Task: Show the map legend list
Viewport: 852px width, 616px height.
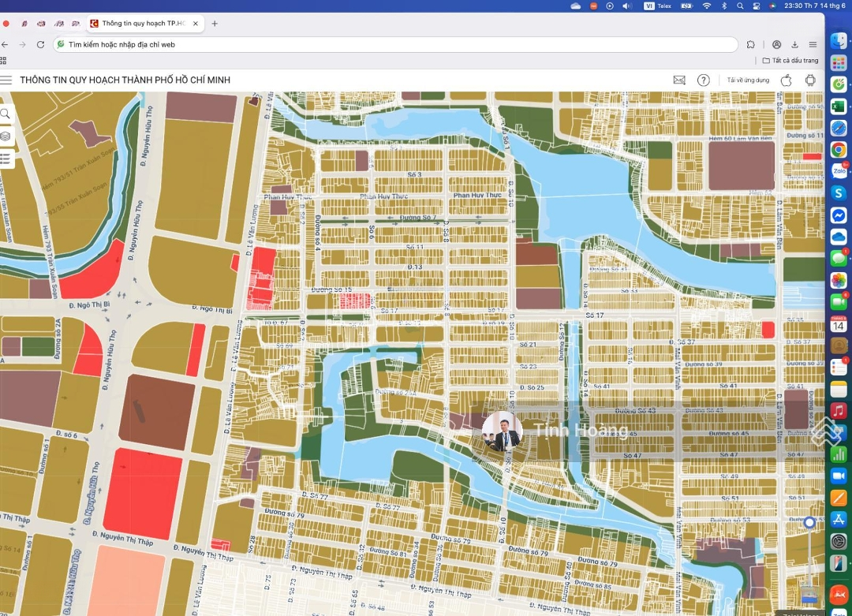Action: click(6, 159)
